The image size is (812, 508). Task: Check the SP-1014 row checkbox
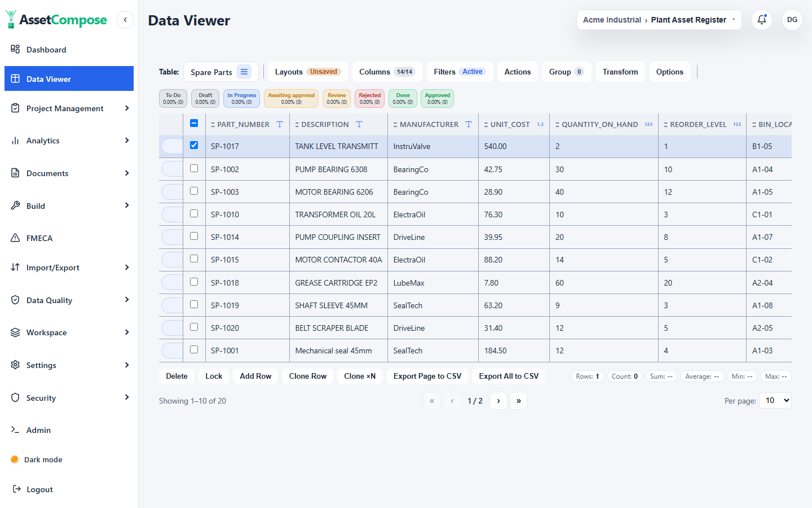click(194, 236)
